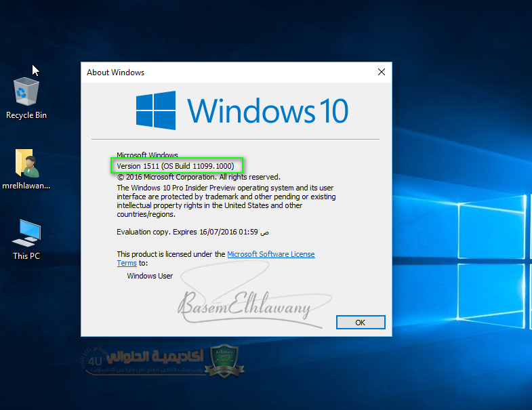Click the OK button in About Windows
Viewport: 532px width, 410px height.
pyautogui.click(x=361, y=323)
